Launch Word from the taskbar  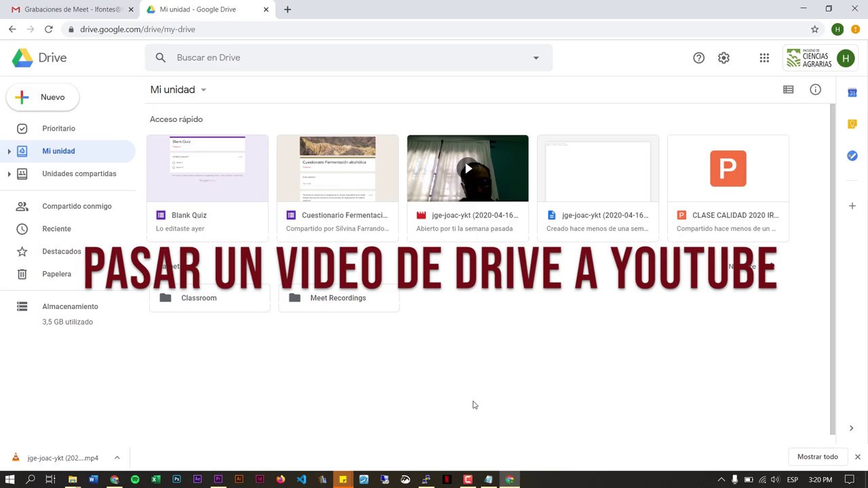(x=94, y=479)
